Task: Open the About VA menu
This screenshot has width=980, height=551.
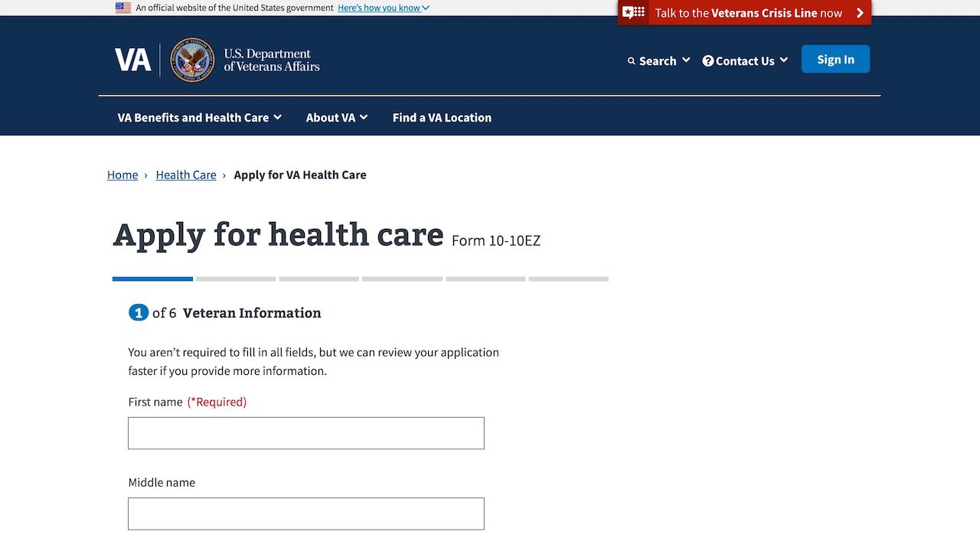Action: click(x=336, y=117)
